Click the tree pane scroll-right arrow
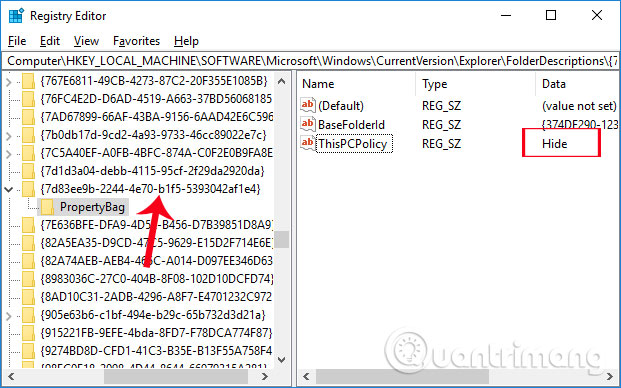The image size is (621, 388). [x=265, y=376]
